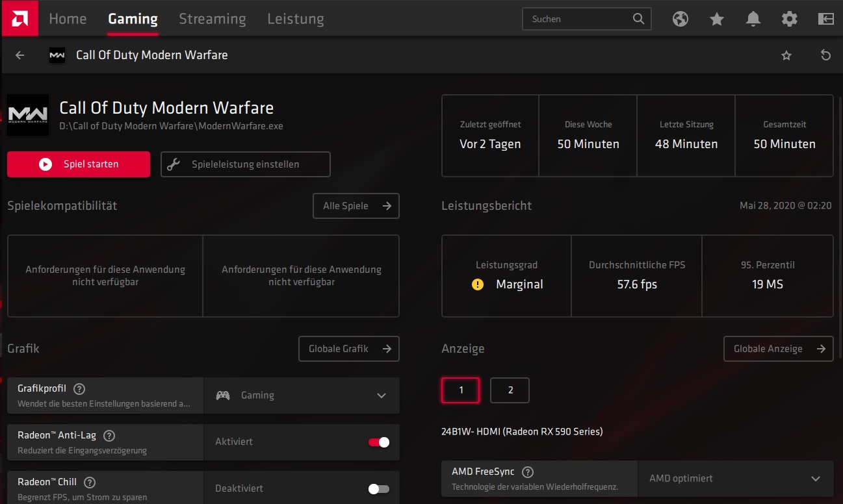843x504 pixels.
Task: Reset game settings with undo icon
Action: [x=825, y=55]
